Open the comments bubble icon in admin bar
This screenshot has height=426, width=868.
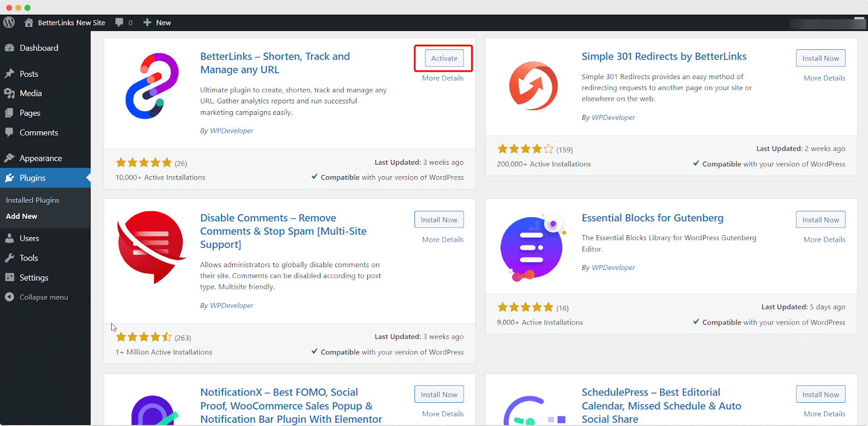pos(119,22)
